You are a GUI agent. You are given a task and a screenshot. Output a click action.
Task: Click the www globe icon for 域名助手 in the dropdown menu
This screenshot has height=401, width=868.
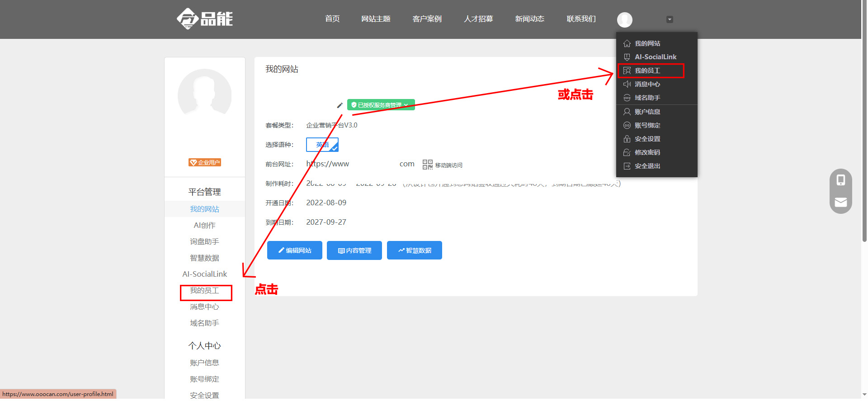pyautogui.click(x=627, y=98)
